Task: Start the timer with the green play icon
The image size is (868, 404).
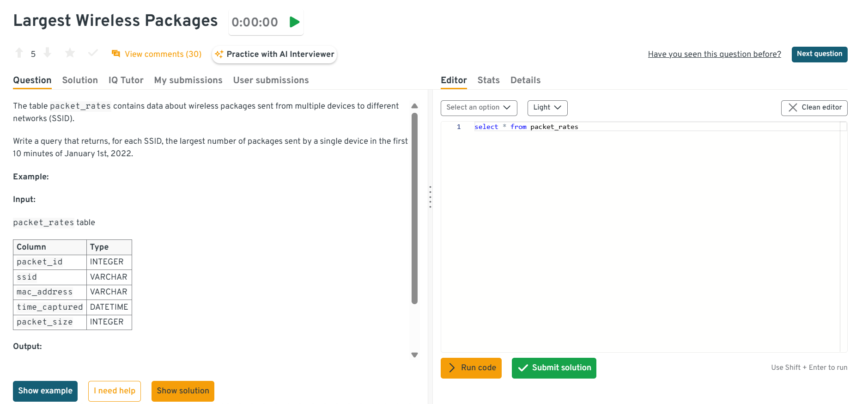Action: (x=294, y=22)
